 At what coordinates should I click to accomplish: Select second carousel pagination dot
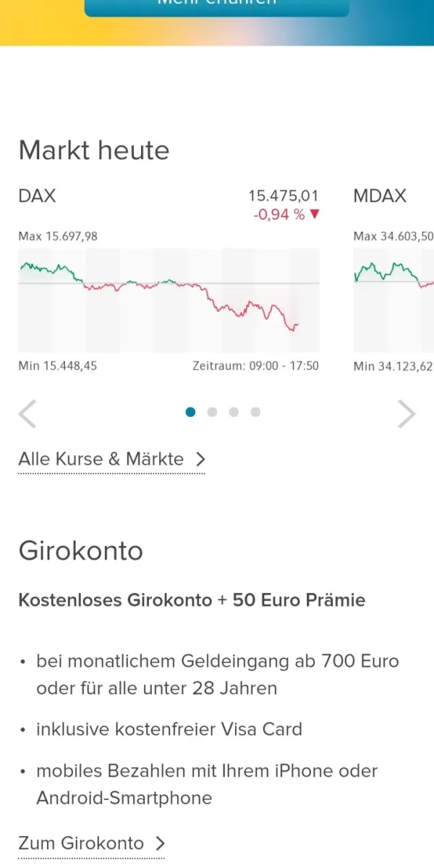(x=212, y=412)
